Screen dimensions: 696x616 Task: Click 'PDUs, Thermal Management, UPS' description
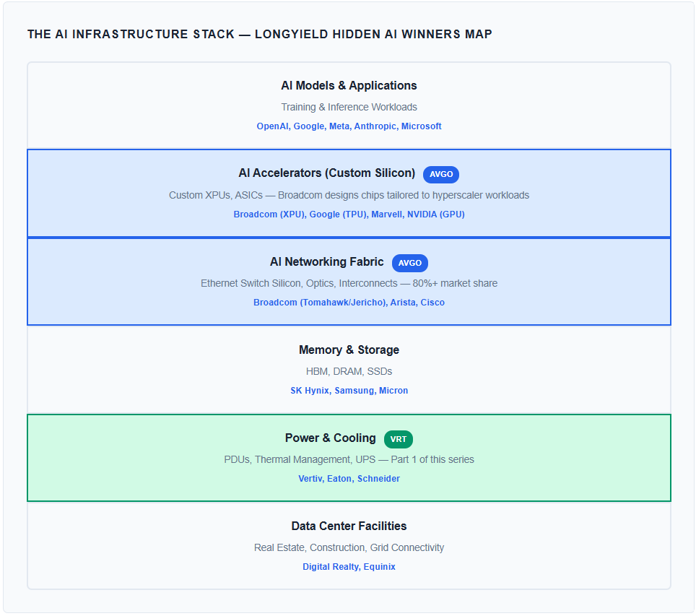click(349, 460)
